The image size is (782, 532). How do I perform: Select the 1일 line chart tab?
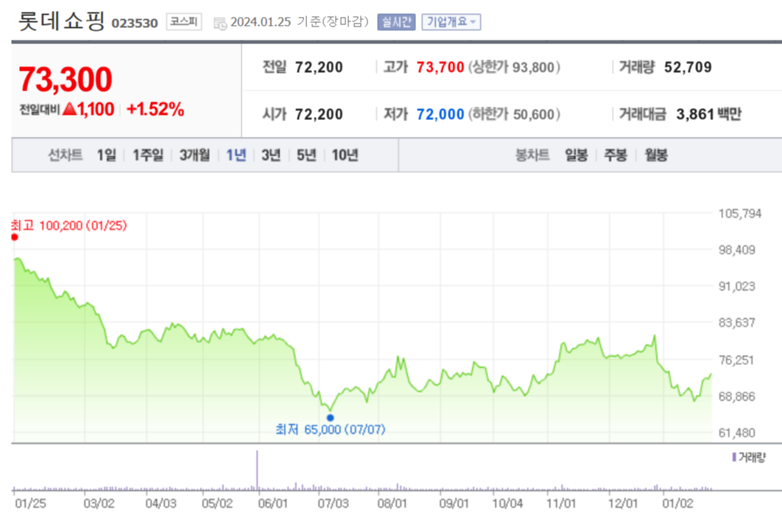click(106, 155)
